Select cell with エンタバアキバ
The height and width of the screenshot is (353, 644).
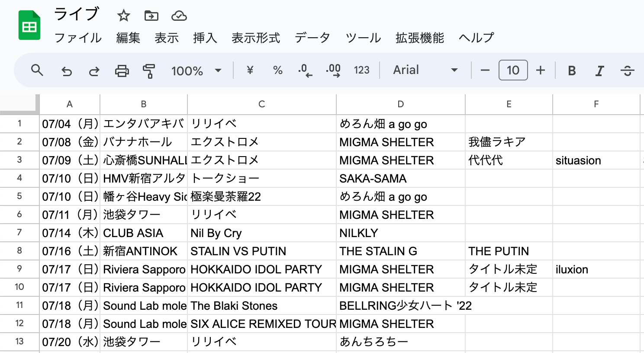coord(144,124)
